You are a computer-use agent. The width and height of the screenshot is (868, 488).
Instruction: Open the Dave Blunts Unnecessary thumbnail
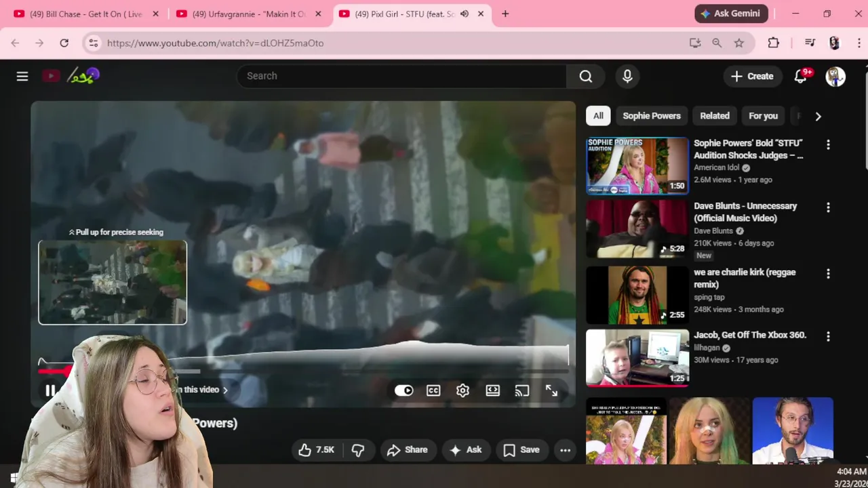tap(637, 228)
